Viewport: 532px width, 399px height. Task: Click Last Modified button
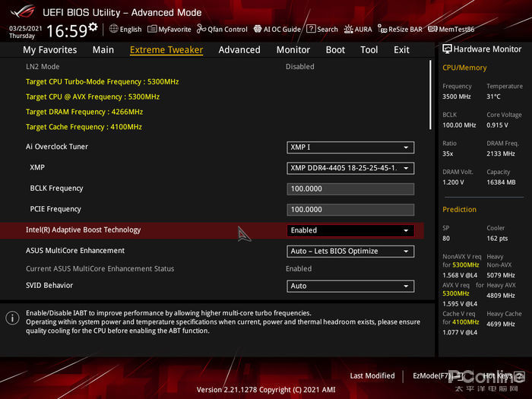(372, 376)
